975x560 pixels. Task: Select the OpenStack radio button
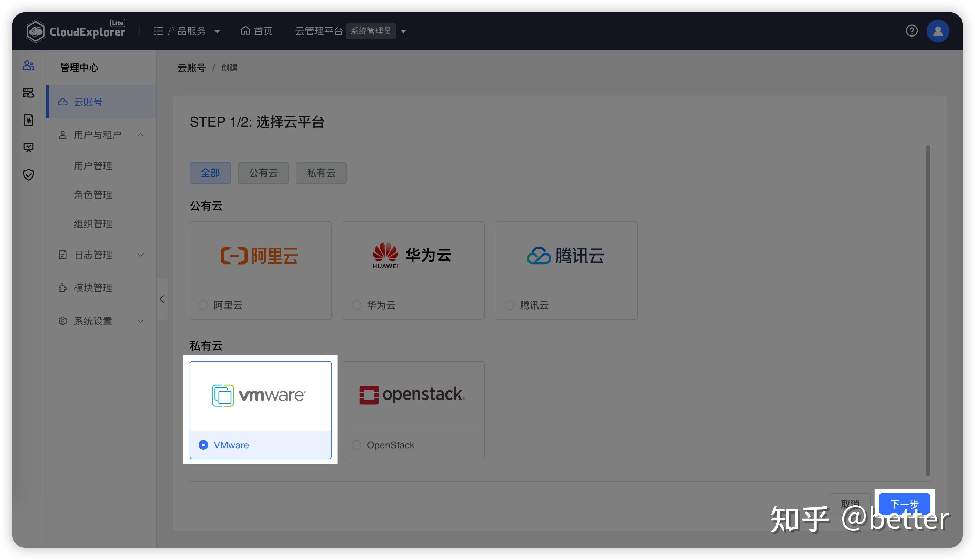pyautogui.click(x=356, y=445)
